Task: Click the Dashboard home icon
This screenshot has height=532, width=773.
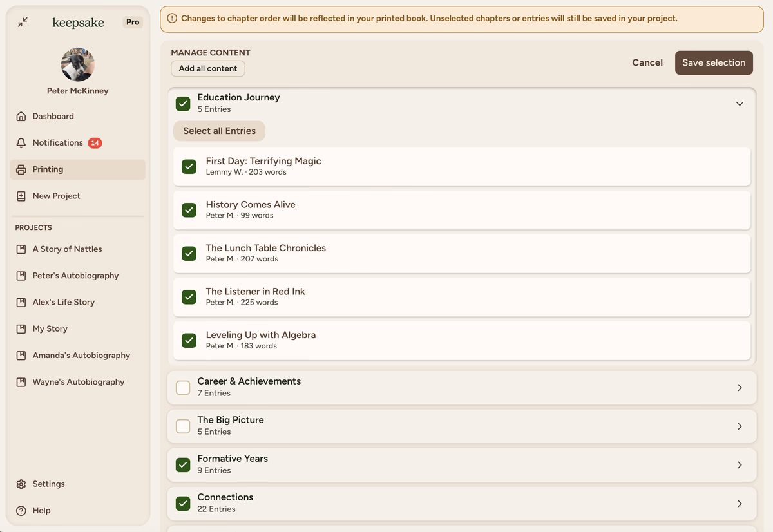Action: click(x=21, y=117)
